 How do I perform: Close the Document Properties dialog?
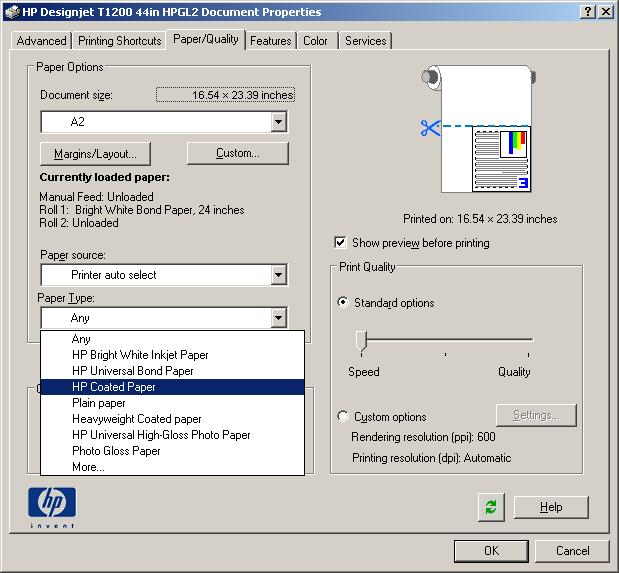[x=606, y=12]
